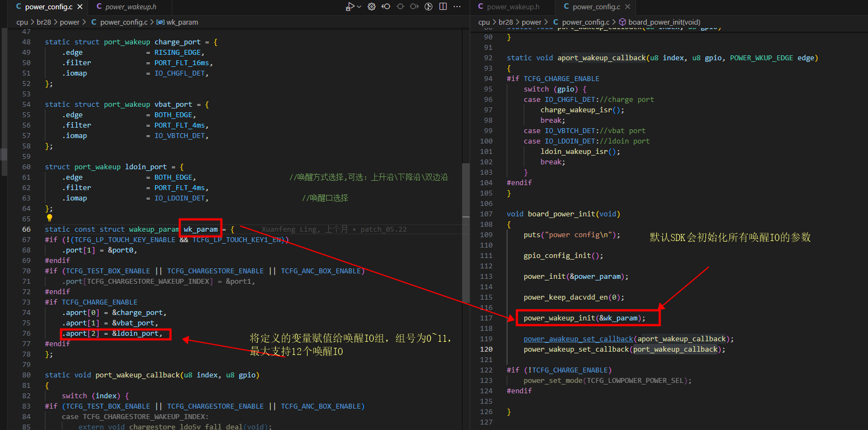Image resolution: width=868 pixels, height=430 pixels.
Task: Click the circled icon left of Split Editor
Action: click(x=429, y=7)
